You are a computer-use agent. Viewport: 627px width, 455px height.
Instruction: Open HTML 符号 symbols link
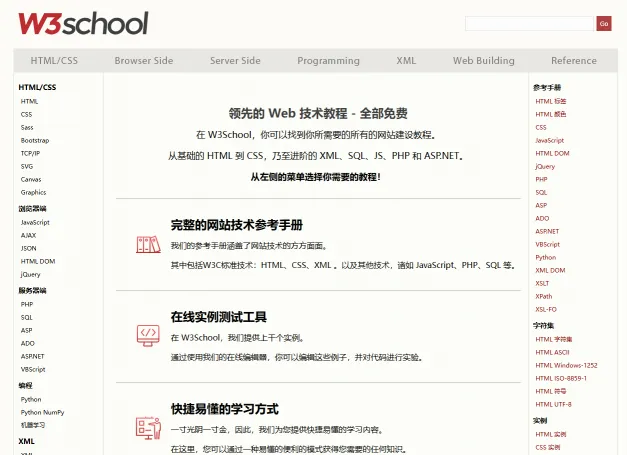coord(551,391)
